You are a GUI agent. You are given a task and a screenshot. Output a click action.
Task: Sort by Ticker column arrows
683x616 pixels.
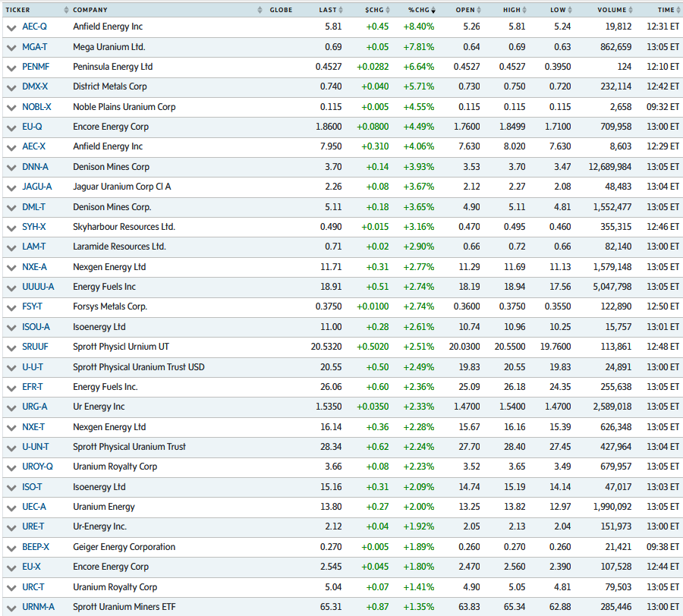coord(66,10)
